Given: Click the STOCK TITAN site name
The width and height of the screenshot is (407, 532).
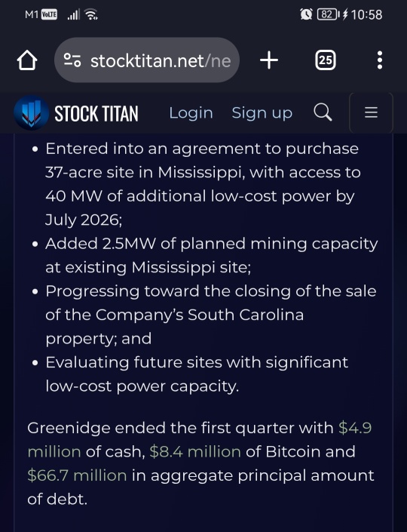Looking at the screenshot, I should point(96,114).
